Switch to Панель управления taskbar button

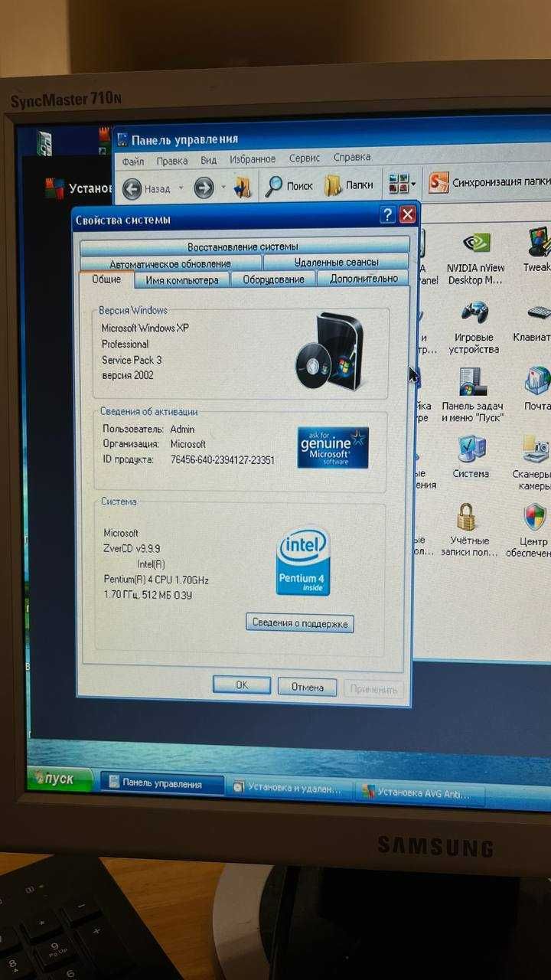click(162, 784)
